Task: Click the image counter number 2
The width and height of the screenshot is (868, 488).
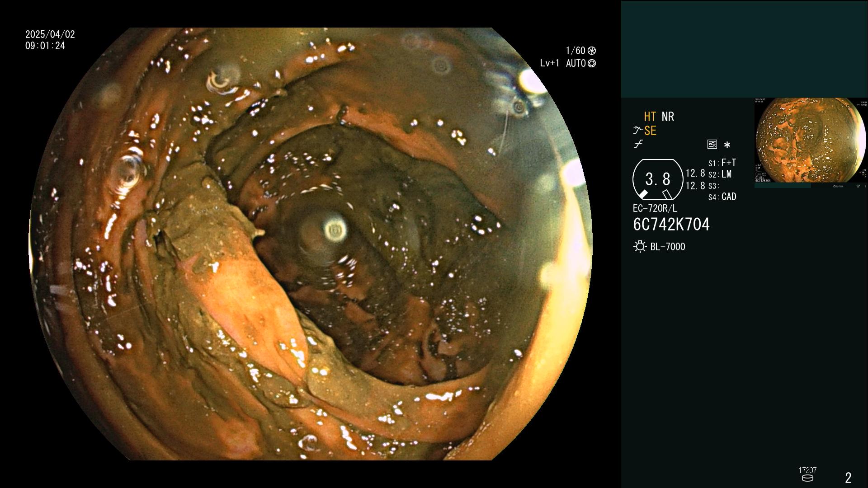Action: 849,478
